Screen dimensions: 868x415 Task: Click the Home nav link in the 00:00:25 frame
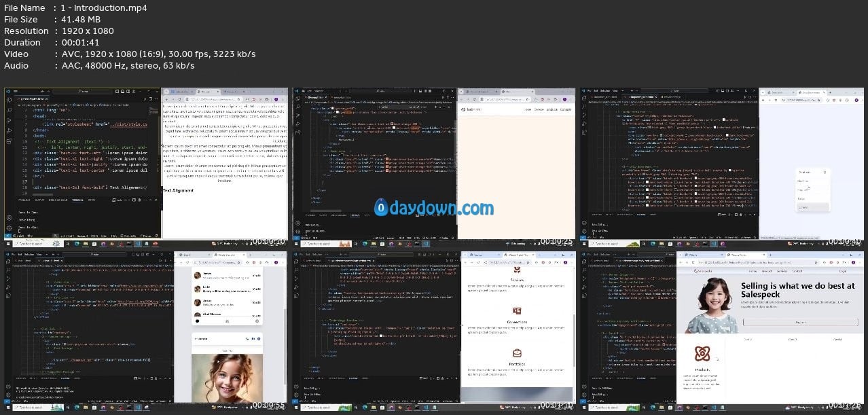(x=526, y=109)
